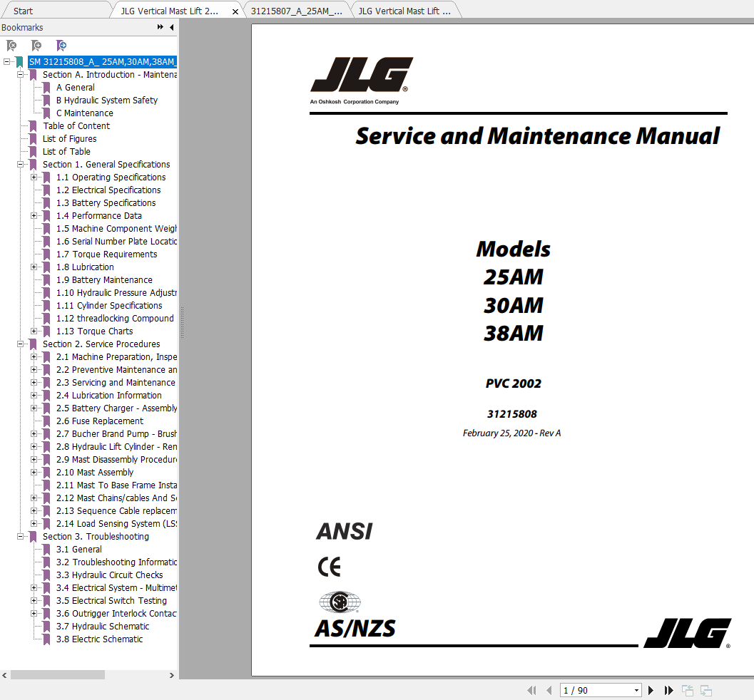Expand 1.1 Operating Specifications bookmark
Viewport: 754px width, 700px height.
coord(34,177)
